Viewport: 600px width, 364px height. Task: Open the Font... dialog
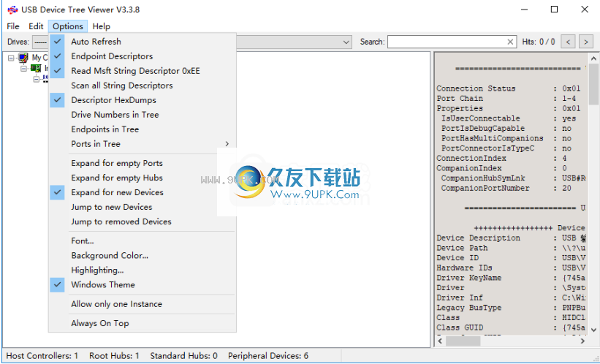click(143, 240)
